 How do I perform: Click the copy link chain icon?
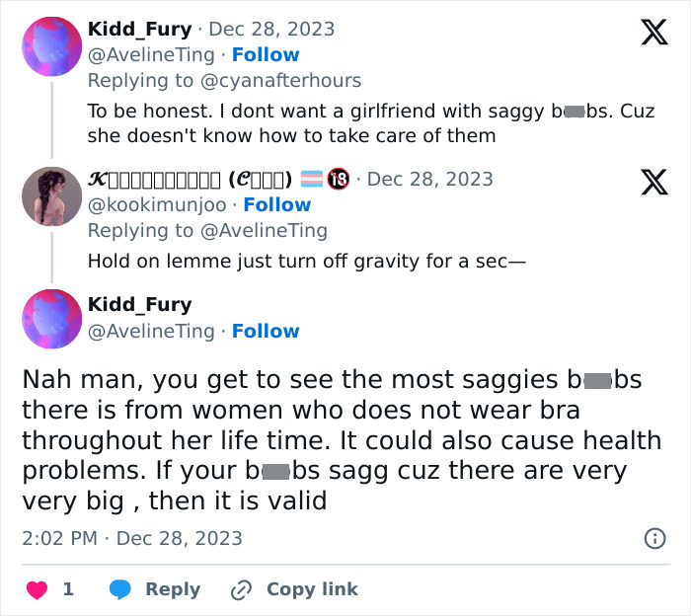tap(241, 589)
